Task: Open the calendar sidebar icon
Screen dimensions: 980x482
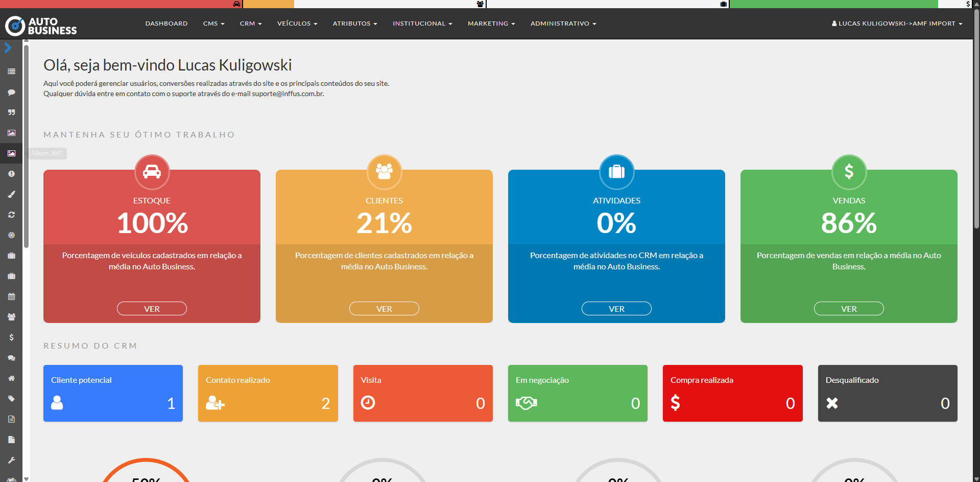Action: coord(11,296)
